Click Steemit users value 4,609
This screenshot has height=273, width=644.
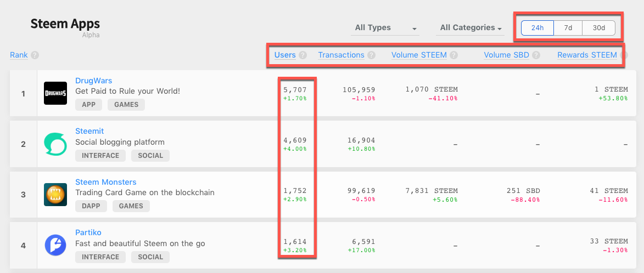[295, 140]
